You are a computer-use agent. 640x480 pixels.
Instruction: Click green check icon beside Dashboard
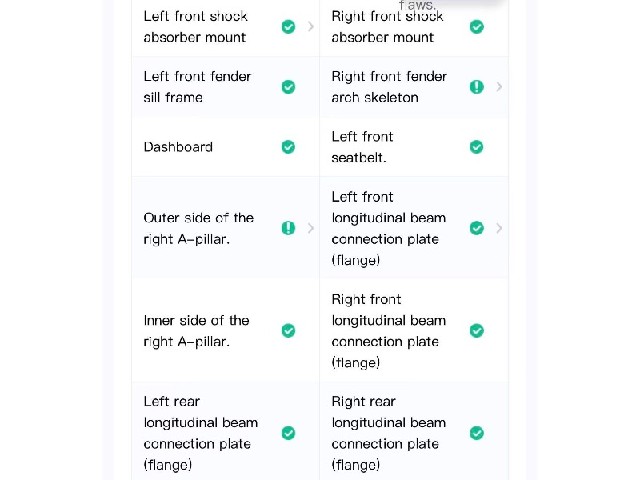[289, 147]
